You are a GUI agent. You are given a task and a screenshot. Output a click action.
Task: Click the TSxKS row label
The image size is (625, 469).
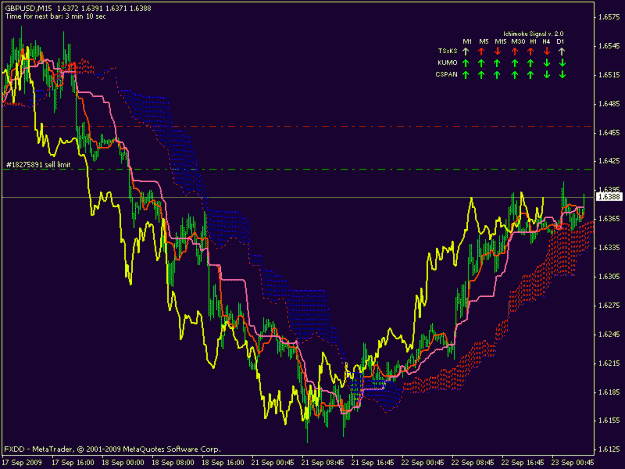coord(448,51)
